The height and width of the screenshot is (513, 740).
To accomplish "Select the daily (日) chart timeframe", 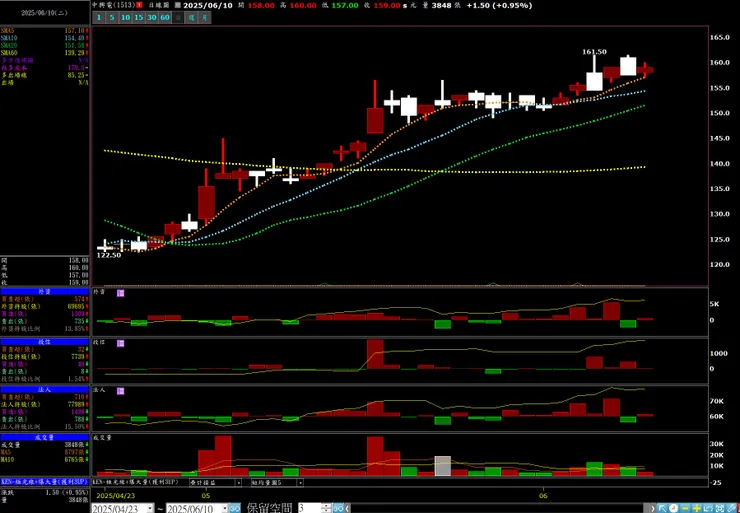I will tap(178, 17).
